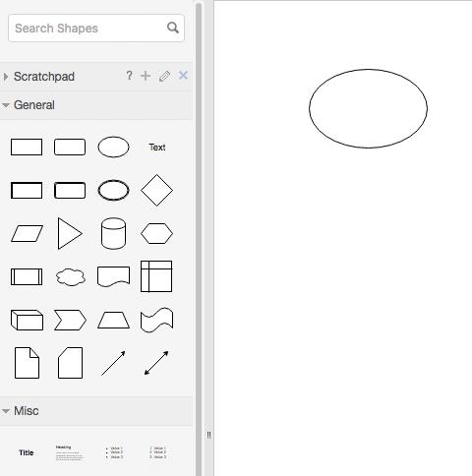Select the hexagon shape
Viewport: 472px width, 476px height.
click(156, 233)
